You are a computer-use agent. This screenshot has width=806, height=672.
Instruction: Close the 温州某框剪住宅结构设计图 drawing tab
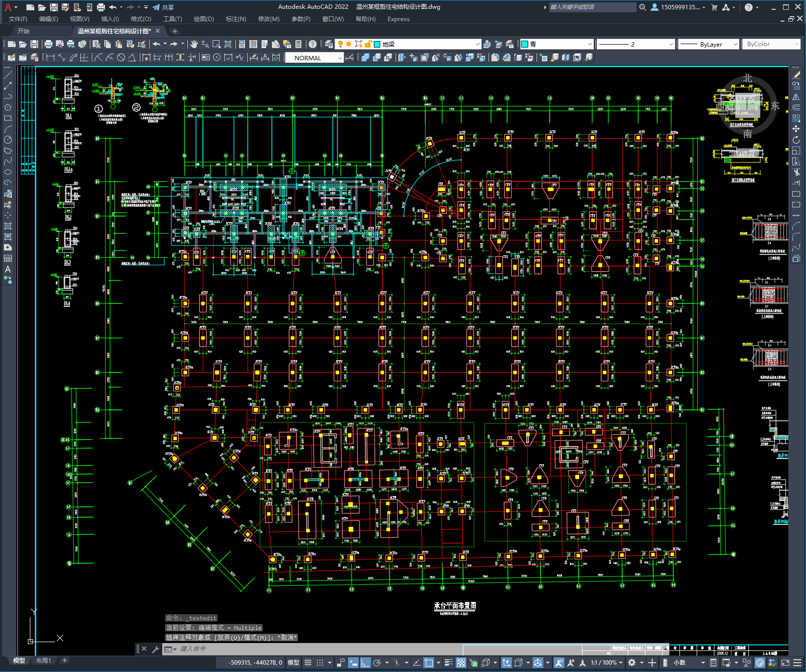tap(158, 31)
